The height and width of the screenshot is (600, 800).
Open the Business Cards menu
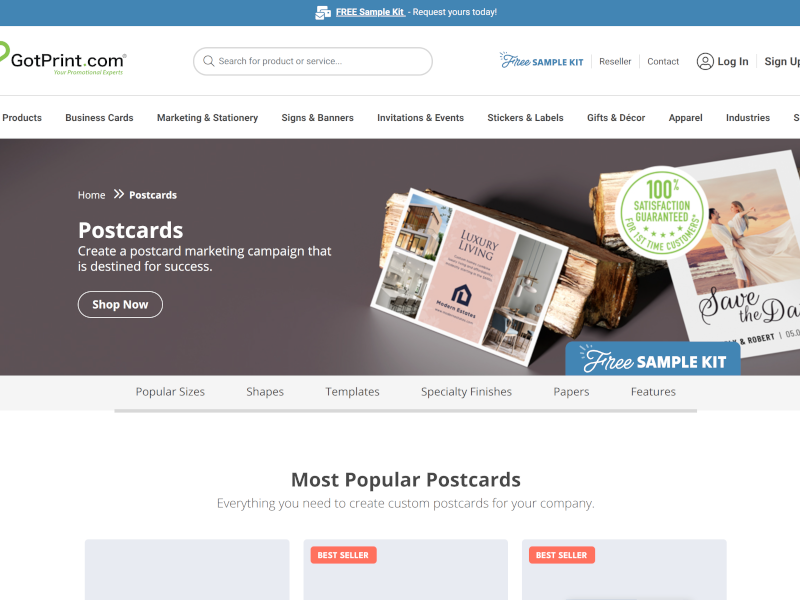pos(99,118)
